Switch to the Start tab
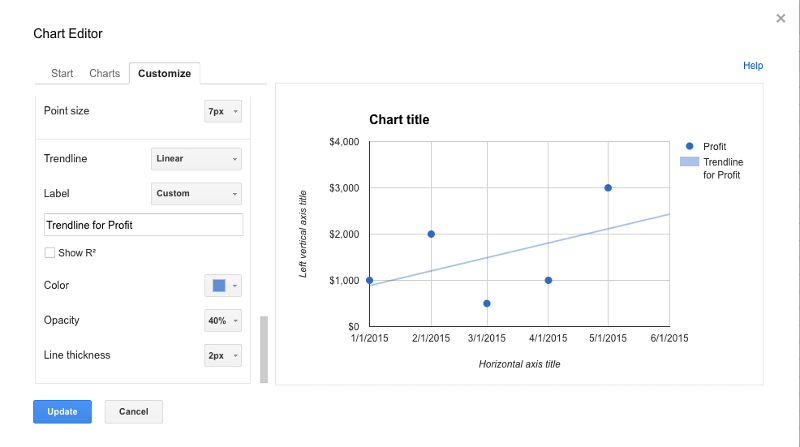Screen dimensions: 800x447 [62, 73]
